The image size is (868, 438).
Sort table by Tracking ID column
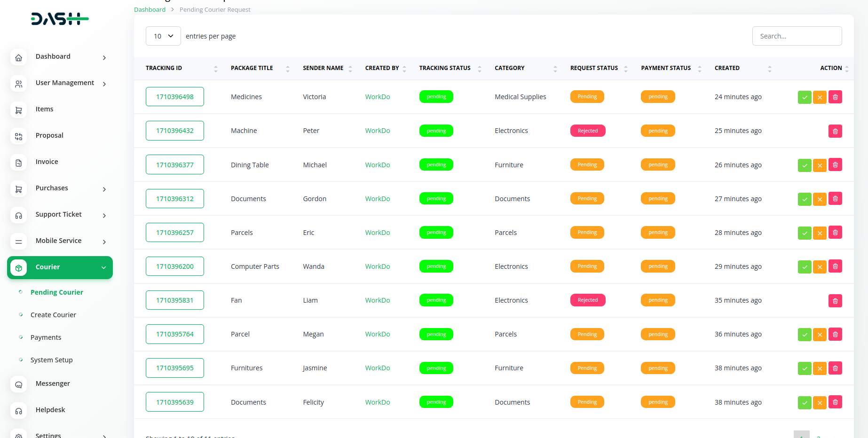pos(164,68)
